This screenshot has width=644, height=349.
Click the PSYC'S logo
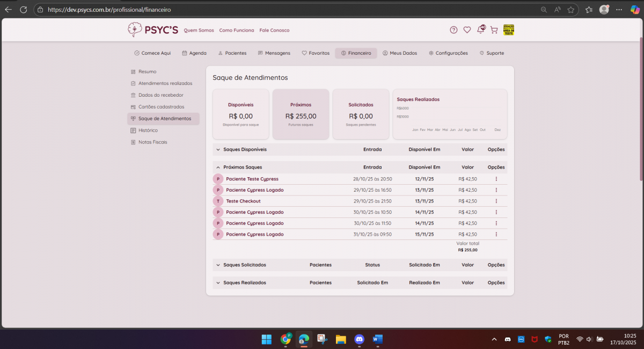click(x=152, y=30)
